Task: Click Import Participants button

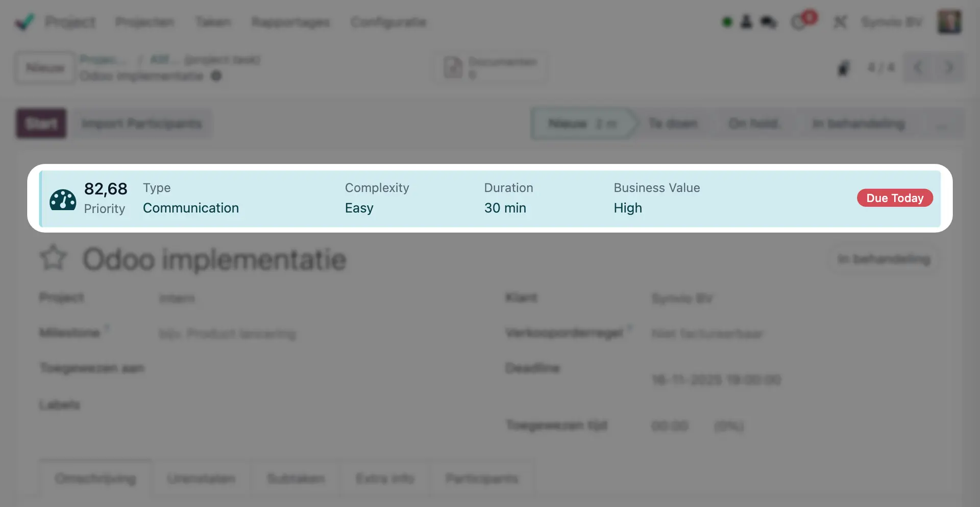Action: point(142,123)
